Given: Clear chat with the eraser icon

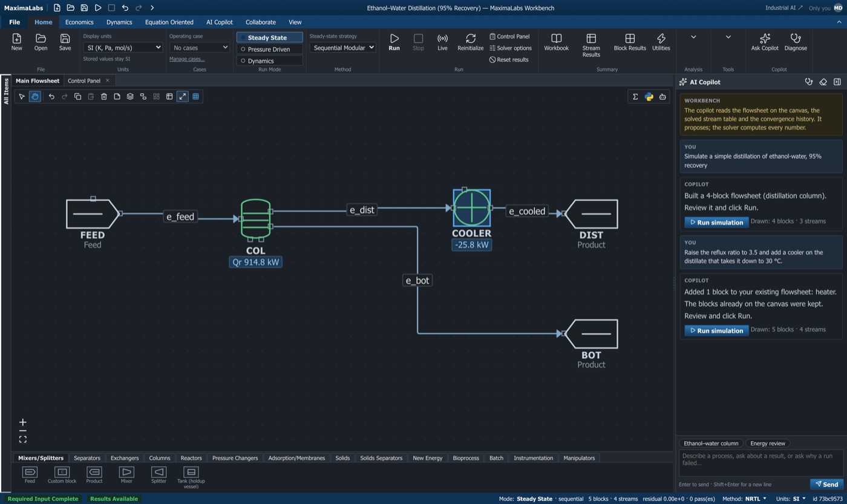Looking at the screenshot, I should tap(823, 82).
